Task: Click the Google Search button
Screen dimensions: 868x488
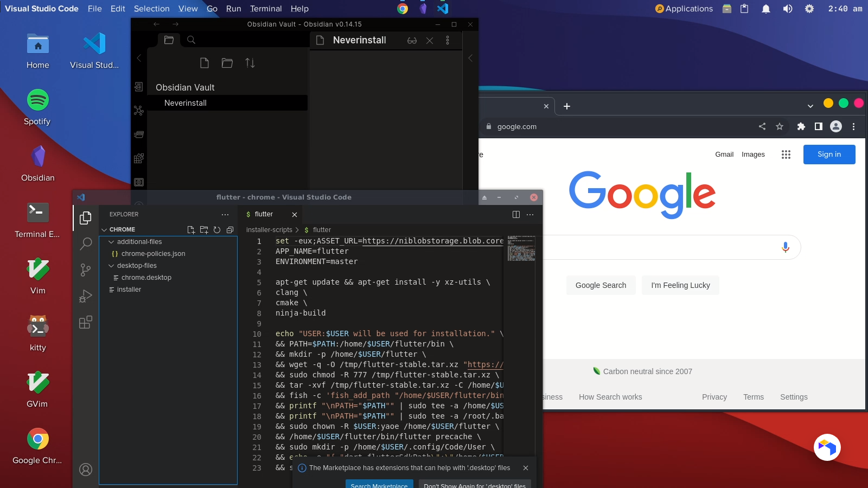Action: [x=601, y=285]
